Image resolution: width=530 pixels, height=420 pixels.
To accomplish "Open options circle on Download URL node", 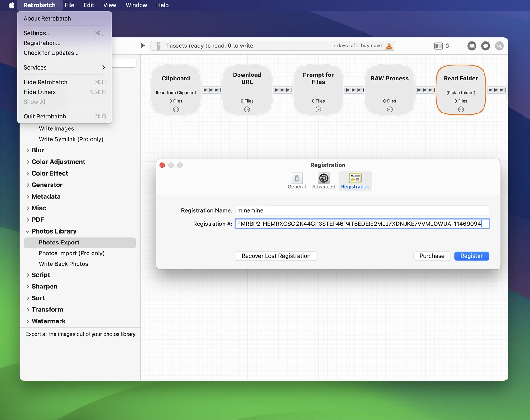I will (x=247, y=109).
